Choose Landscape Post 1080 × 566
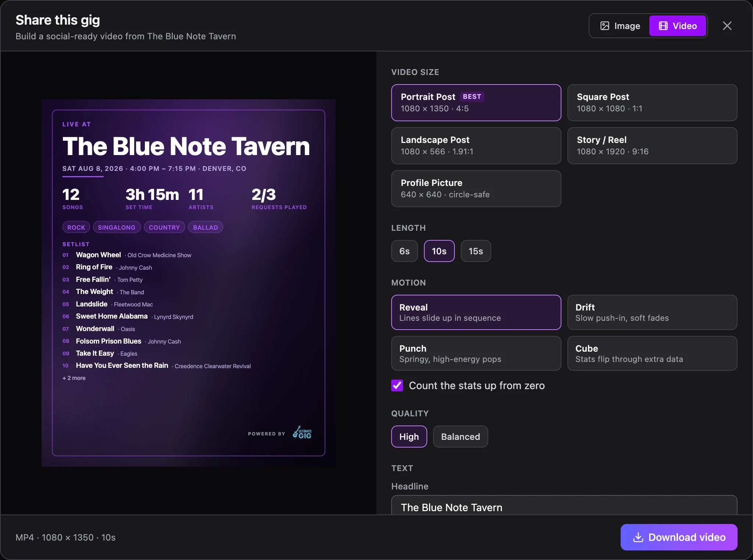This screenshot has width=753, height=560. pyautogui.click(x=476, y=146)
